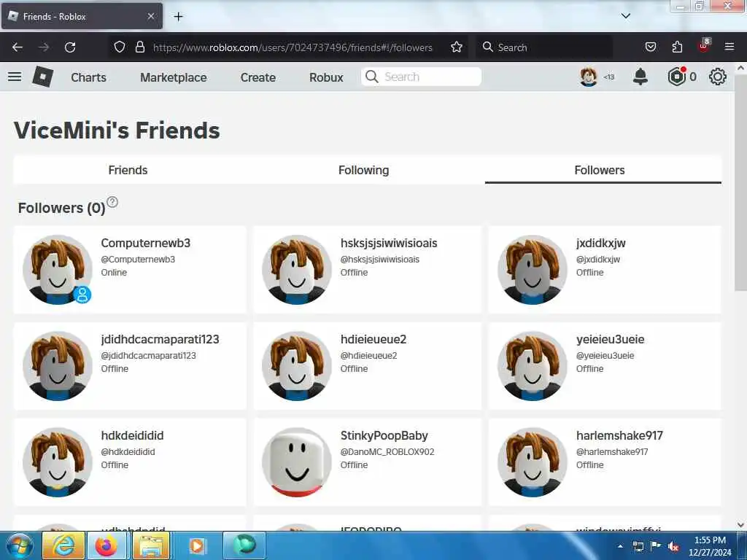The image size is (747, 560).
Task: Open jdidhdcacmaparati123 profile link
Action: 160,339
